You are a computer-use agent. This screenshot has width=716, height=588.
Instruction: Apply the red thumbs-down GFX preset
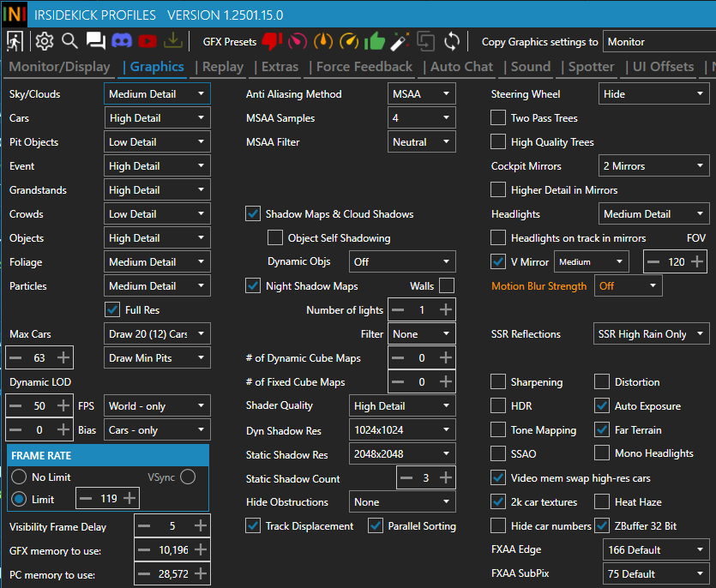[272, 41]
